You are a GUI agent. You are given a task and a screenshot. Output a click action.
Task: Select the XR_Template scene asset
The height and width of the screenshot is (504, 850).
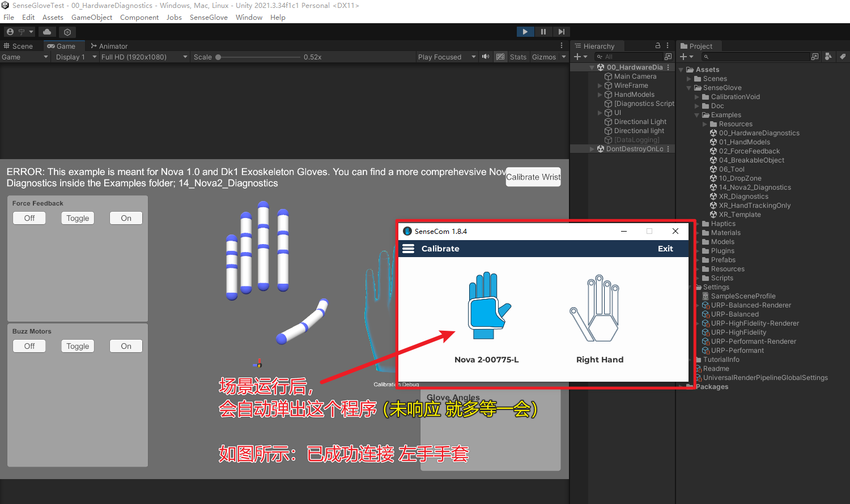click(x=739, y=215)
